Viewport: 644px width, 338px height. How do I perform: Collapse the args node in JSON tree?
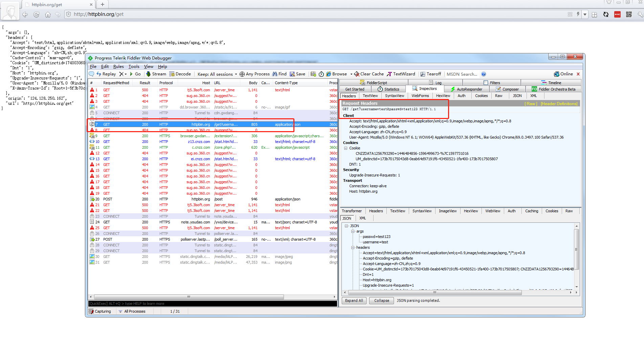coord(353,231)
